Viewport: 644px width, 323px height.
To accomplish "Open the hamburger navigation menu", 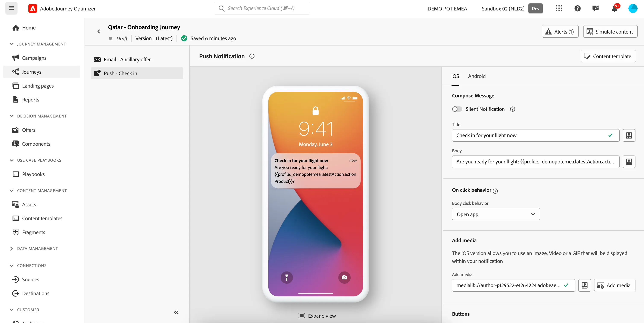I will click(x=11, y=8).
